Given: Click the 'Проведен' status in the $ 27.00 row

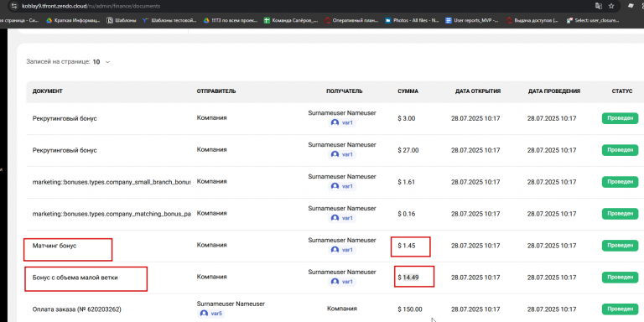Looking at the screenshot, I should pyautogui.click(x=621, y=150).
